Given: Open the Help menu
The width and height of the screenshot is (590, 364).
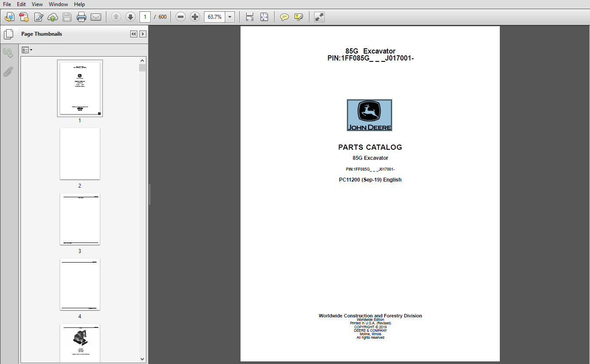Looking at the screenshot, I should tap(79, 4).
